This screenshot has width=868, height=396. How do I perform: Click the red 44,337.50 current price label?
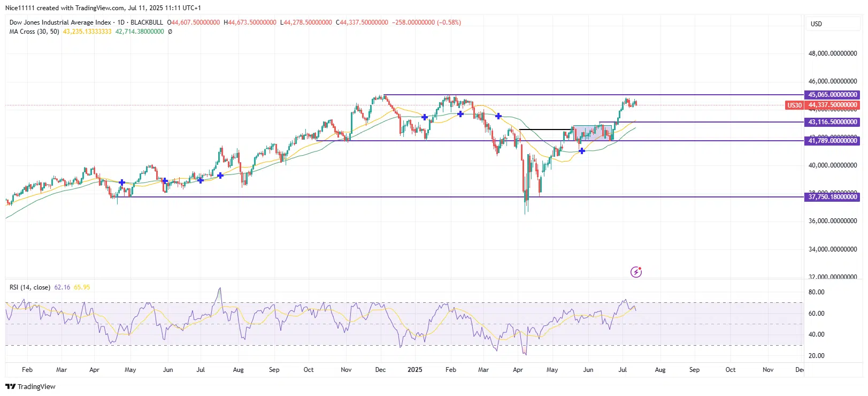pos(832,105)
